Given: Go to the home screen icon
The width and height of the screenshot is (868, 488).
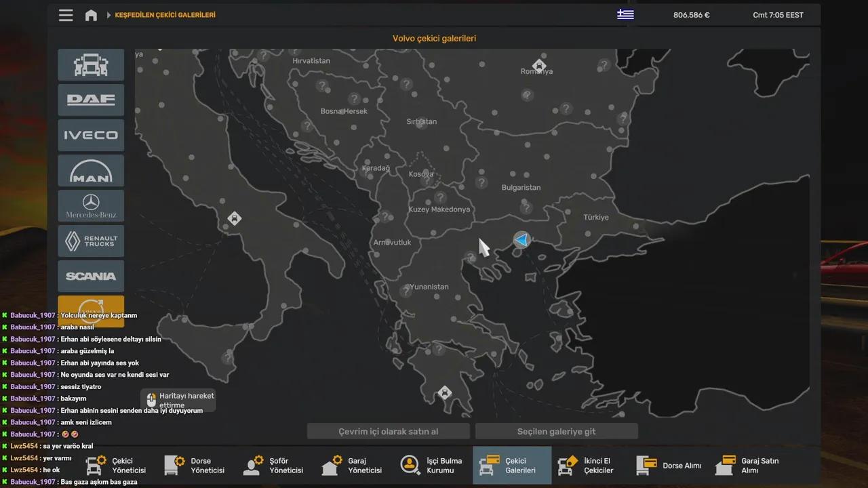Looking at the screenshot, I should point(91,15).
